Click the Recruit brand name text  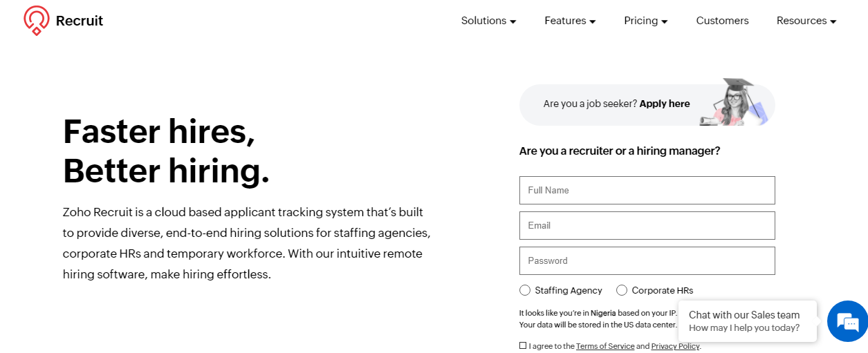click(80, 21)
